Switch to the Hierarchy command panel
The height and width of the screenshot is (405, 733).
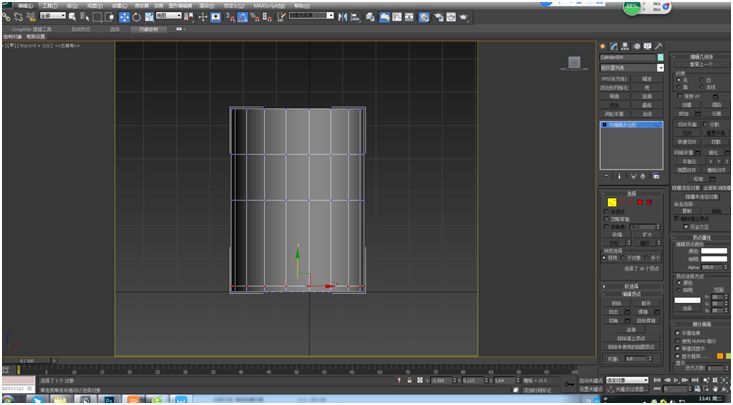tap(625, 46)
